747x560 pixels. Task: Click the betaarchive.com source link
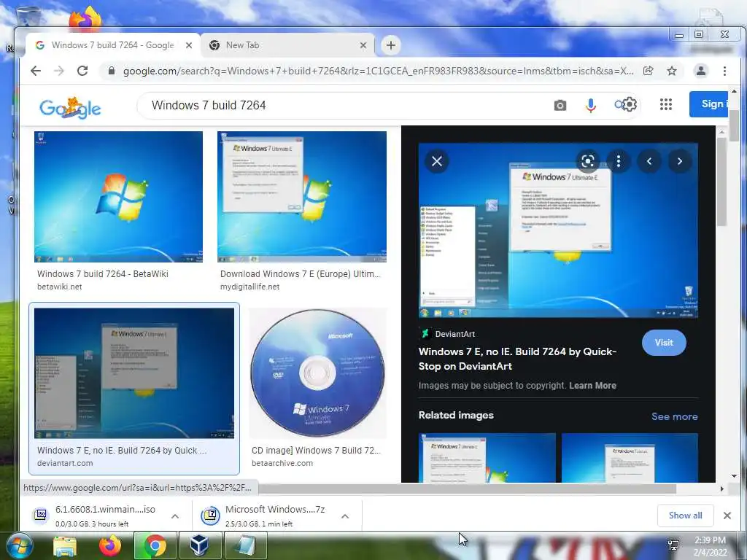pyautogui.click(x=282, y=463)
